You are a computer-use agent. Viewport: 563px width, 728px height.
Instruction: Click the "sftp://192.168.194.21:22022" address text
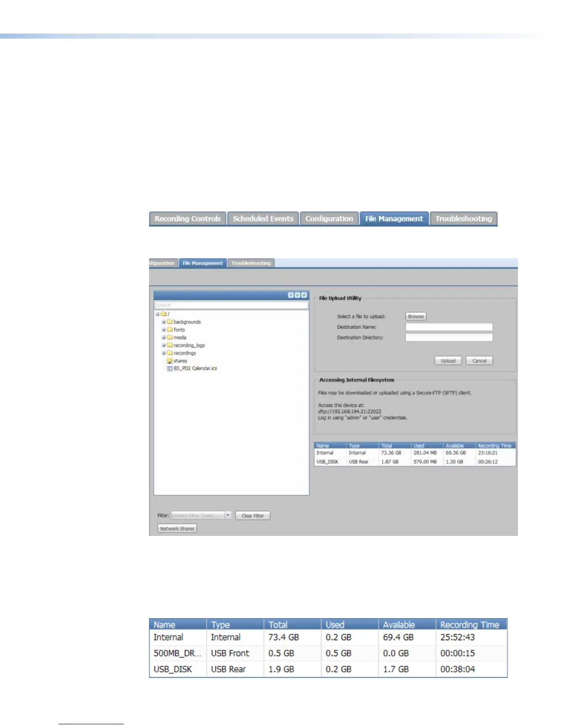click(350, 412)
